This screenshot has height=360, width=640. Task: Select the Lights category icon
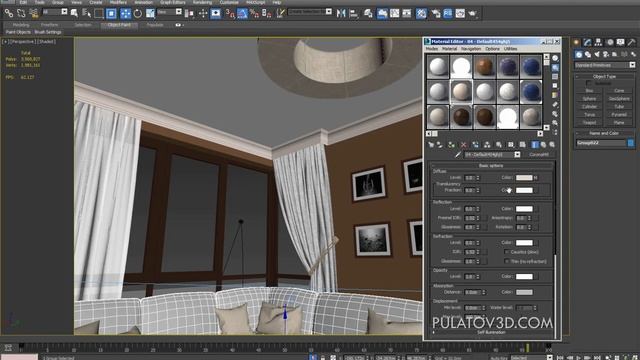(x=597, y=54)
